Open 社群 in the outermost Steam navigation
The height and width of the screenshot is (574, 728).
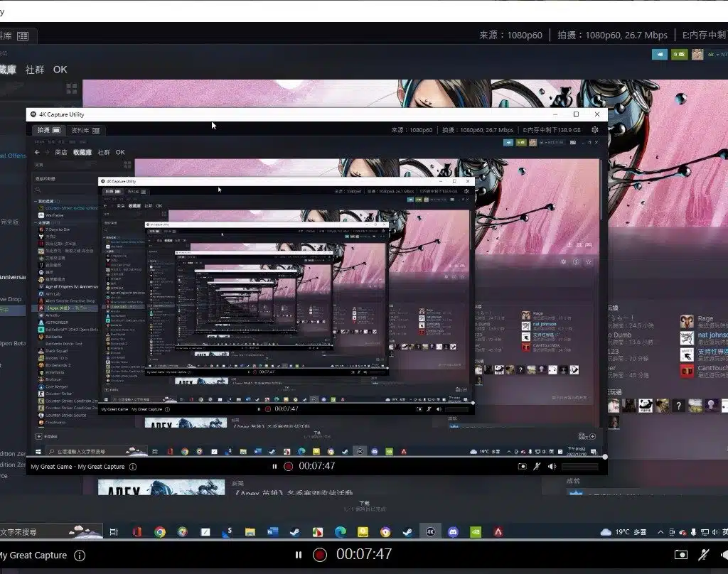coord(35,70)
